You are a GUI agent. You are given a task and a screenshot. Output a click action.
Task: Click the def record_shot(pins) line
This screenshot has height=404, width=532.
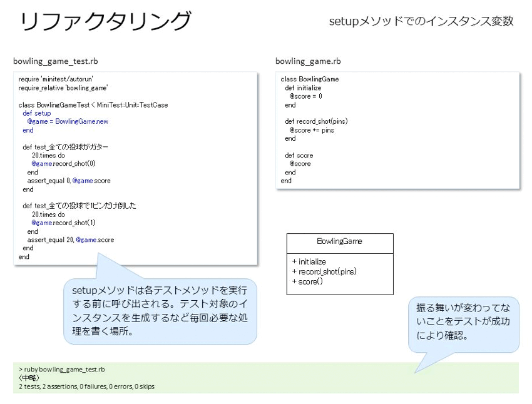(x=316, y=121)
